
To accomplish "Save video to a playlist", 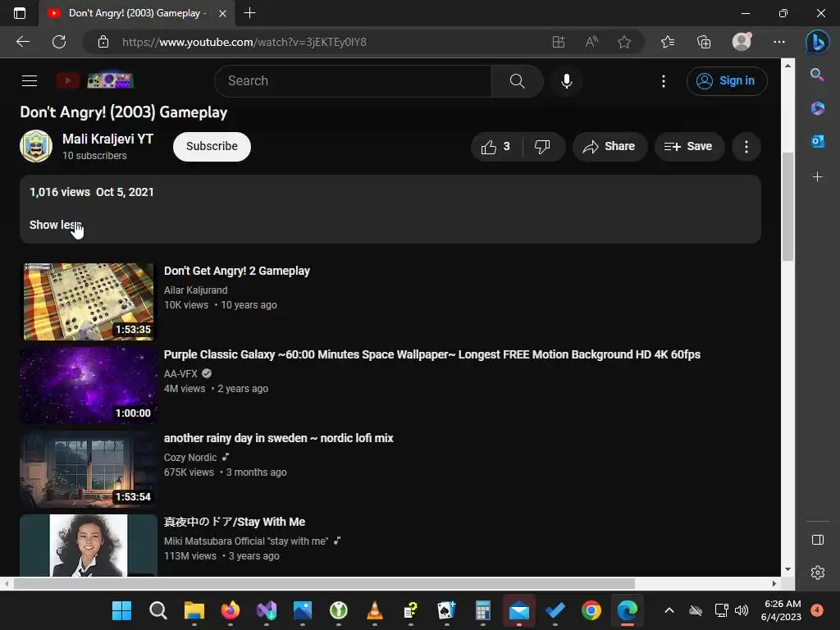I will pyautogui.click(x=689, y=147).
